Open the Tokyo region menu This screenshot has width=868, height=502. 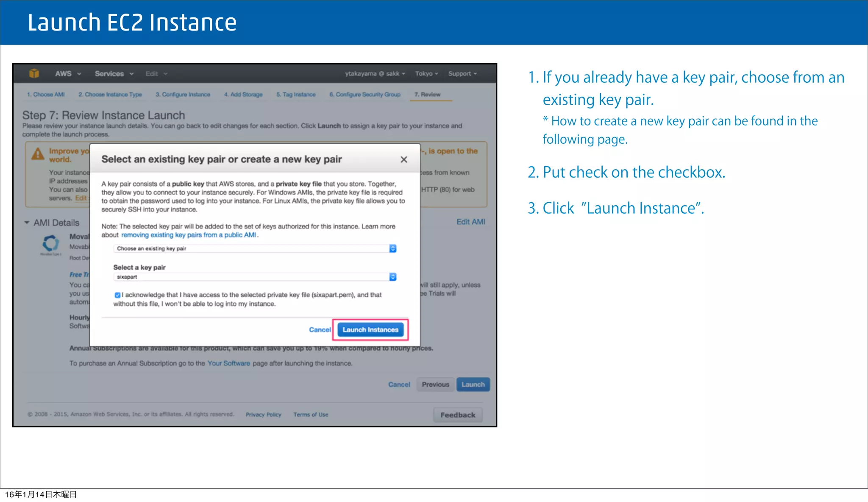(x=427, y=73)
